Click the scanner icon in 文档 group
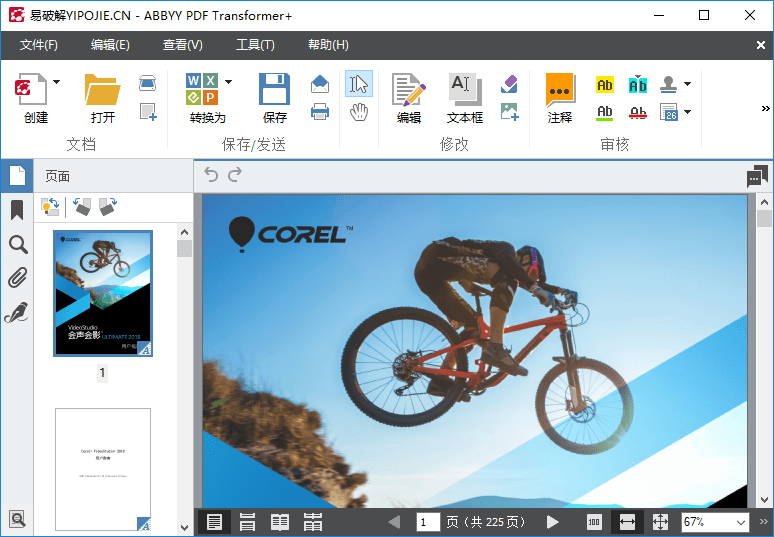Viewport: 774px width, 537px height. [x=148, y=83]
